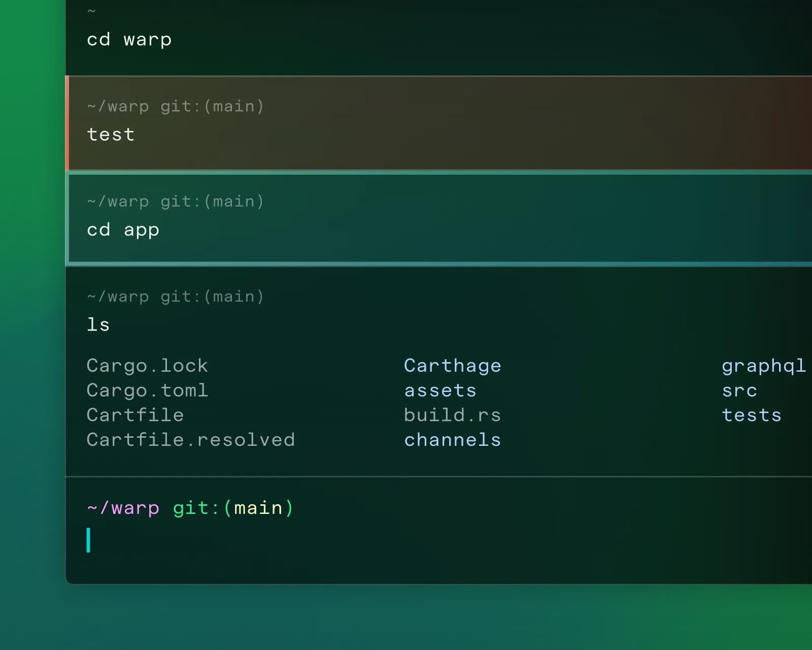Viewport: 812px width, 650px height.
Task: Select the highlighted "cd app" command block
Action: tap(123, 230)
